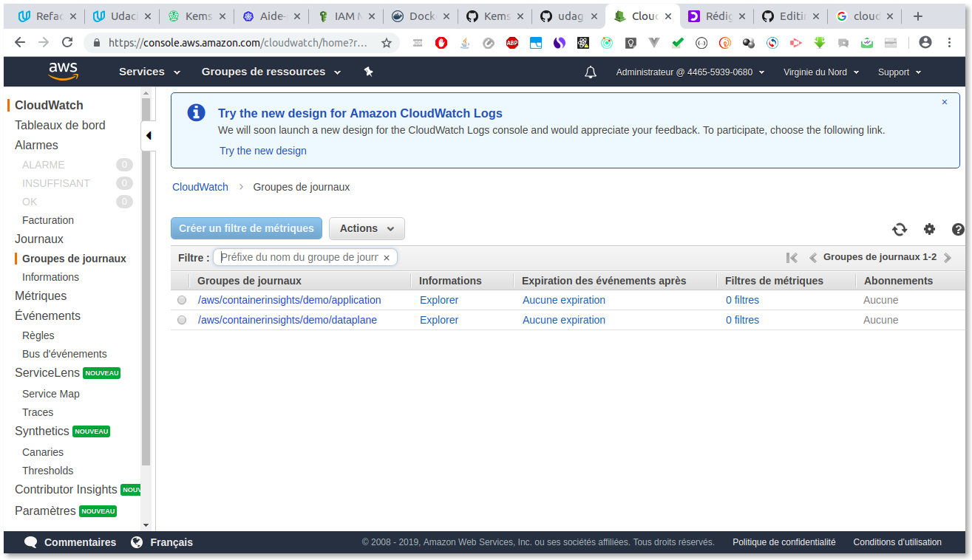This screenshot has width=972, height=560.
Task: Open Tableaux de bord in sidebar
Action: [x=60, y=125]
